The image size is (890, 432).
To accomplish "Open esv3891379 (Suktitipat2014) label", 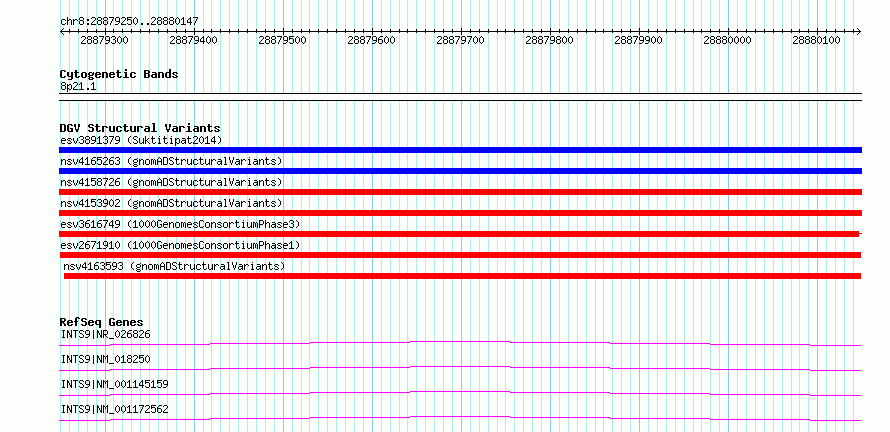I will point(141,140).
